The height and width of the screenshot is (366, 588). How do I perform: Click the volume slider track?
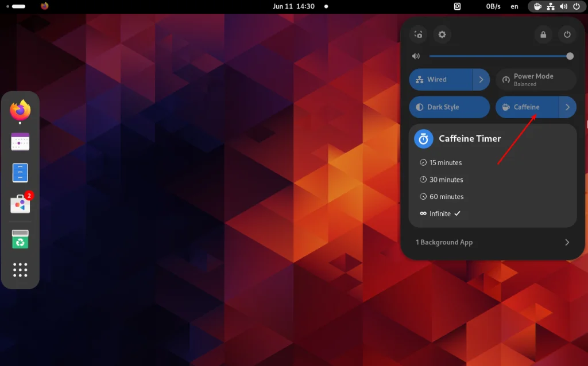[500, 56]
